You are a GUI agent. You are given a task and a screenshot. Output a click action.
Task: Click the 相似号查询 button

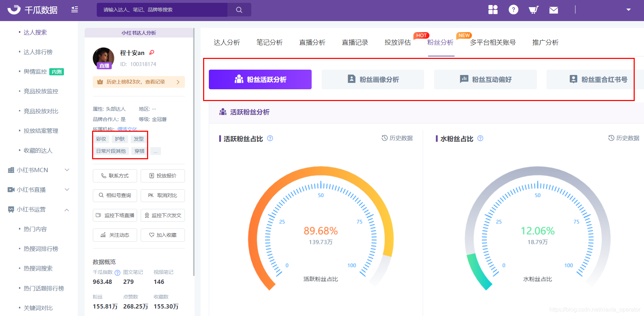115,195
